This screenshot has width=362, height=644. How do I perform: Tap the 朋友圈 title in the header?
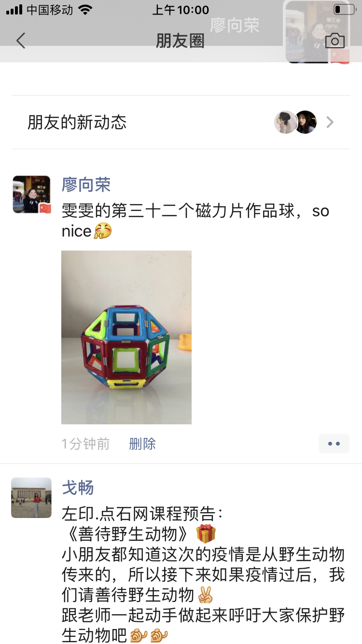click(181, 41)
